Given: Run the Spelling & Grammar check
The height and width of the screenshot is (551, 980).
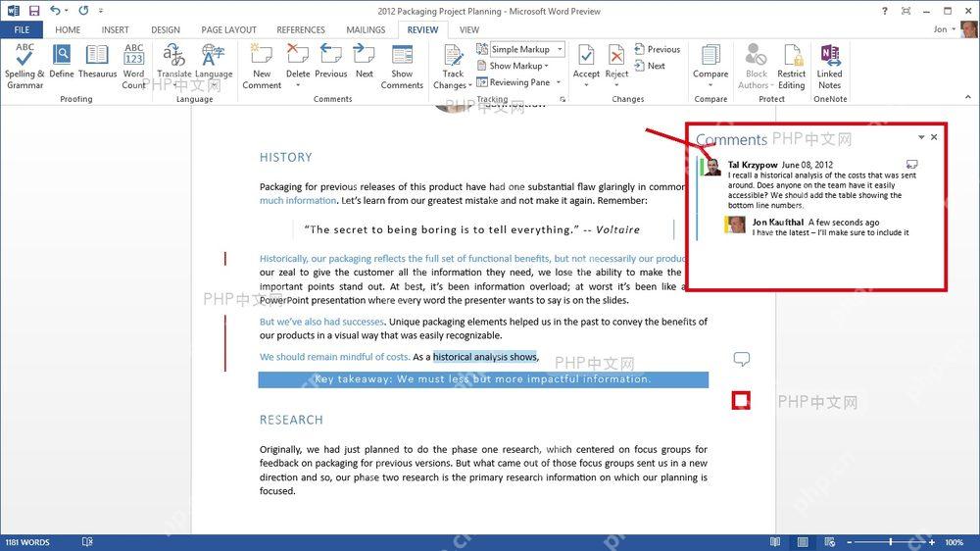Looking at the screenshot, I should [24, 67].
